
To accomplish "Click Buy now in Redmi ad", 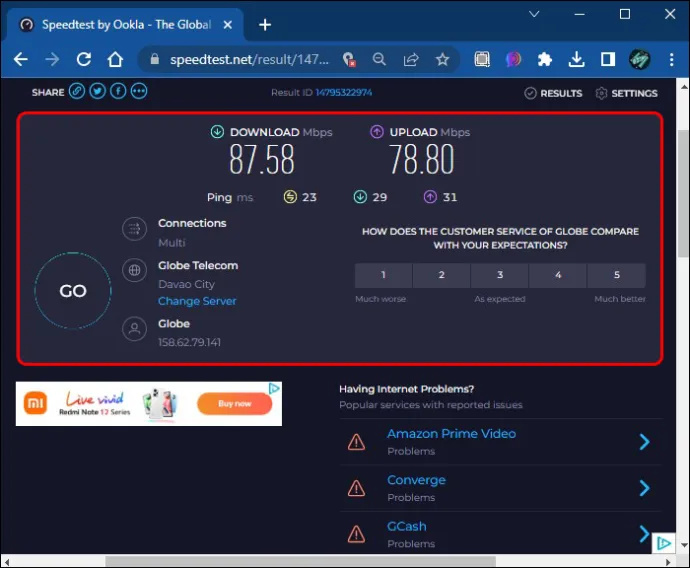I will pos(235,404).
